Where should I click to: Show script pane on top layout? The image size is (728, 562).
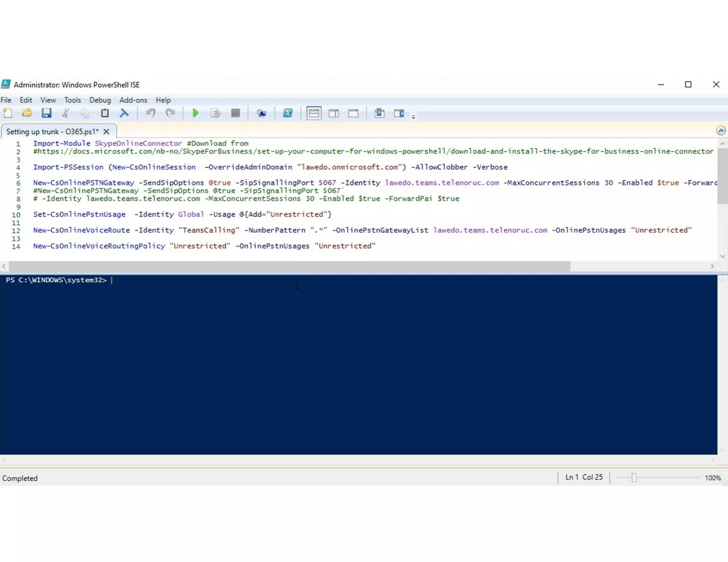pos(314,113)
